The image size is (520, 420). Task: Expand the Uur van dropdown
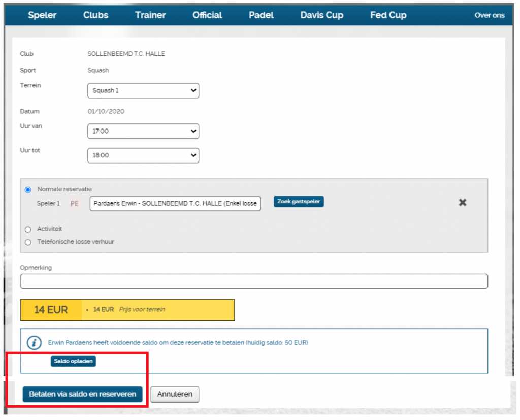click(x=143, y=131)
